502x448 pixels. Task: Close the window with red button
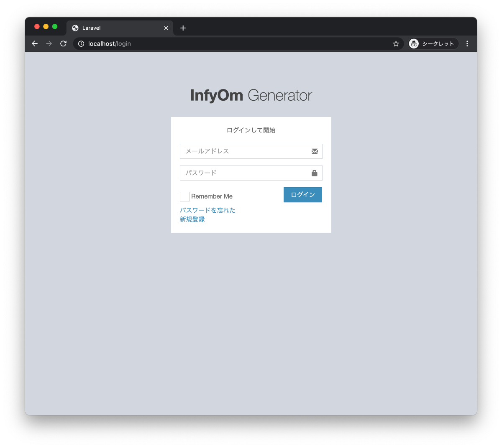pyautogui.click(x=37, y=26)
